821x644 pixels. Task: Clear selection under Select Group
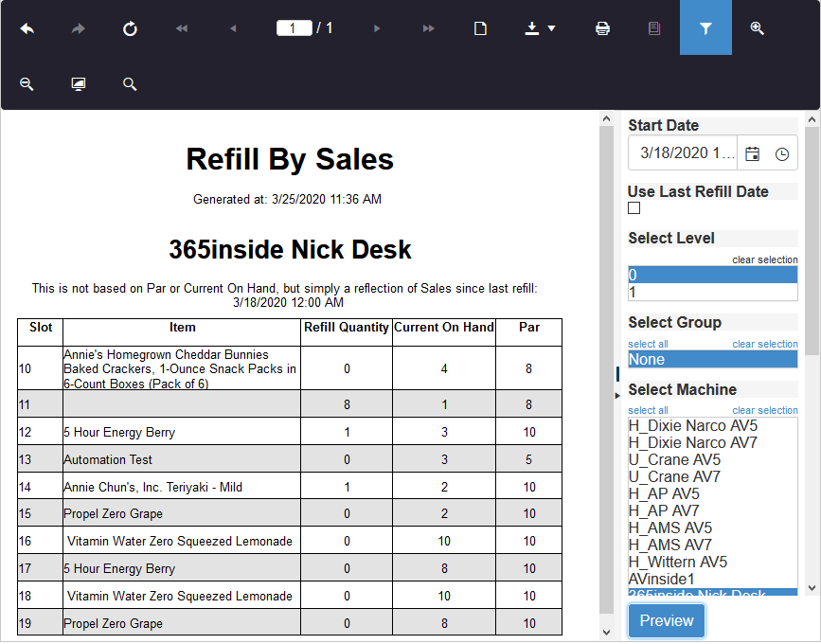pos(765,344)
